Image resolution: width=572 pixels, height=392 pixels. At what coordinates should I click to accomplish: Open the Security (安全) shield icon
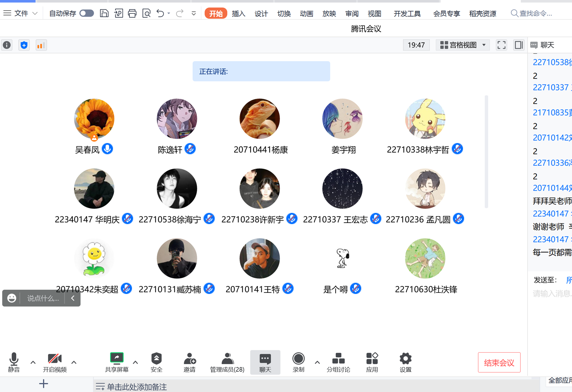click(x=156, y=359)
